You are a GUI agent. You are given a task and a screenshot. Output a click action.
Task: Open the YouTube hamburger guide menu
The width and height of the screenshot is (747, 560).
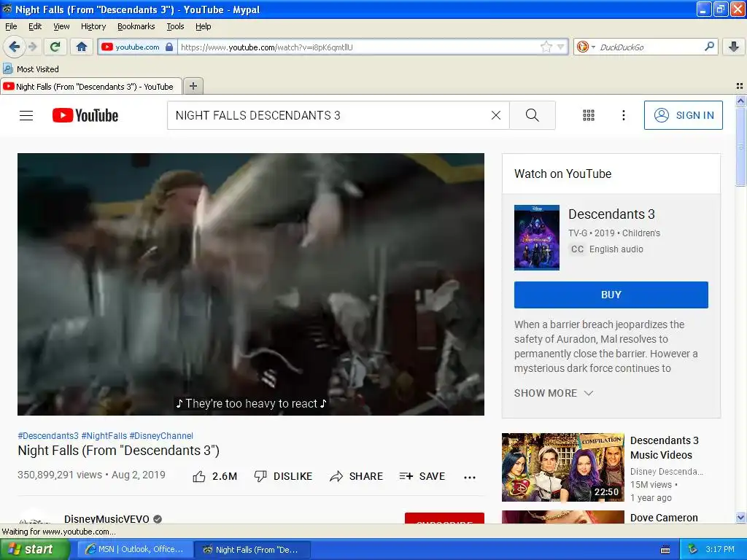[x=26, y=115]
